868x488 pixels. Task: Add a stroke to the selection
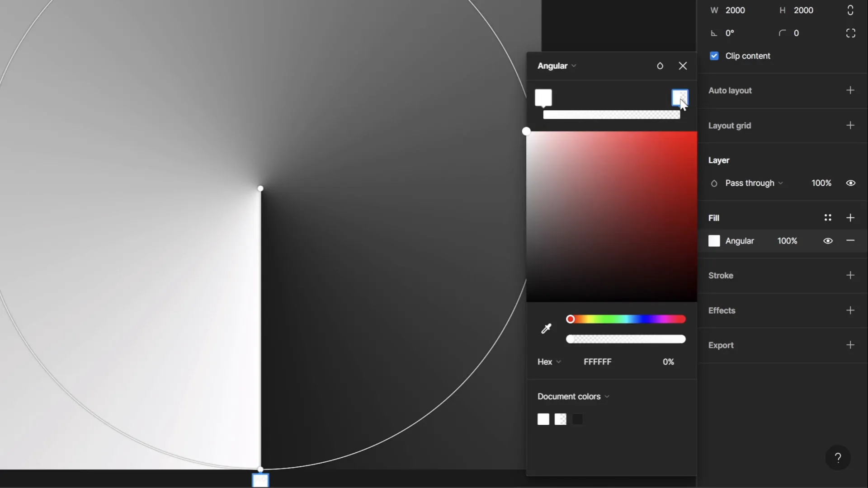pos(850,275)
